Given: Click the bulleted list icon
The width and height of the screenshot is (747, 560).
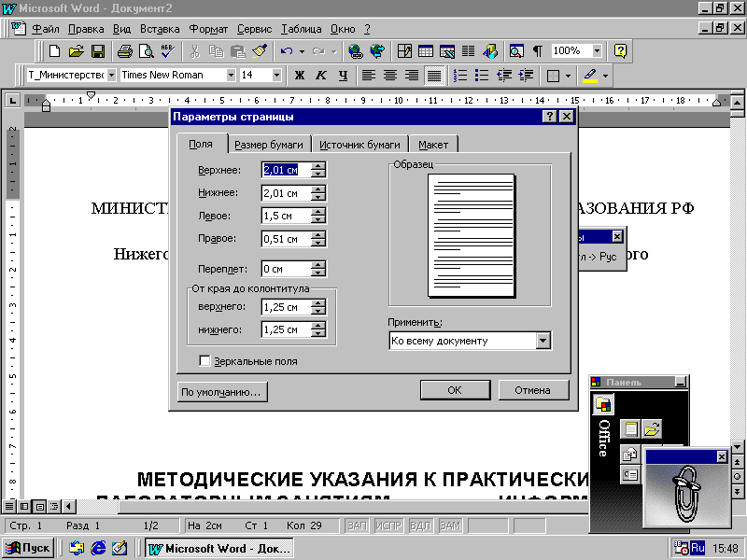Looking at the screenshot, I should (x=482, y=76).
